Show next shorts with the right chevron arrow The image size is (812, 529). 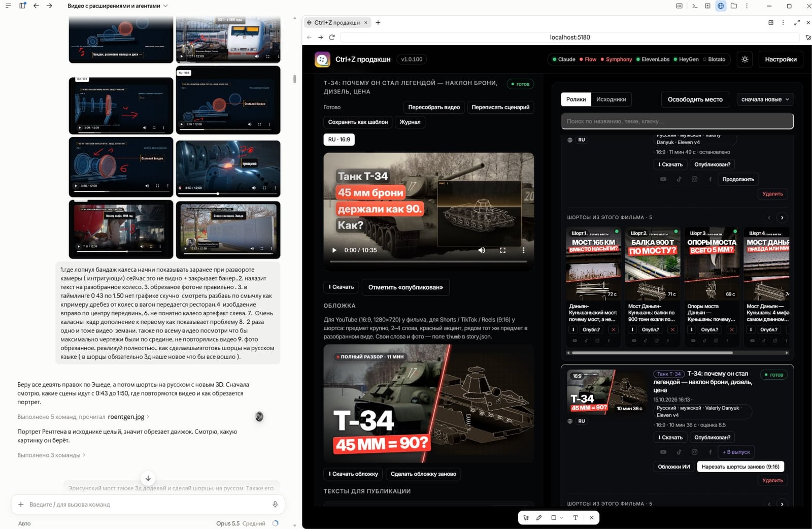(x=782, y=218)
